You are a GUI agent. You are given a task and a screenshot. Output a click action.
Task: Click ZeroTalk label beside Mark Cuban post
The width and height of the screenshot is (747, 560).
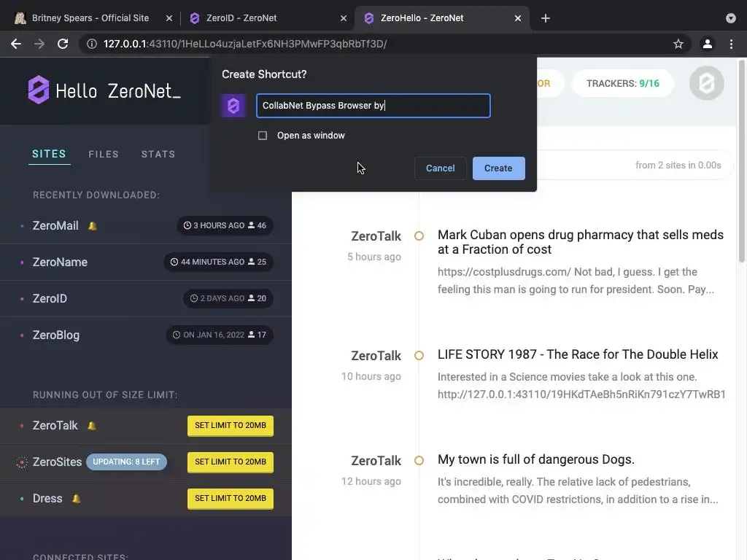click(376, 236)
